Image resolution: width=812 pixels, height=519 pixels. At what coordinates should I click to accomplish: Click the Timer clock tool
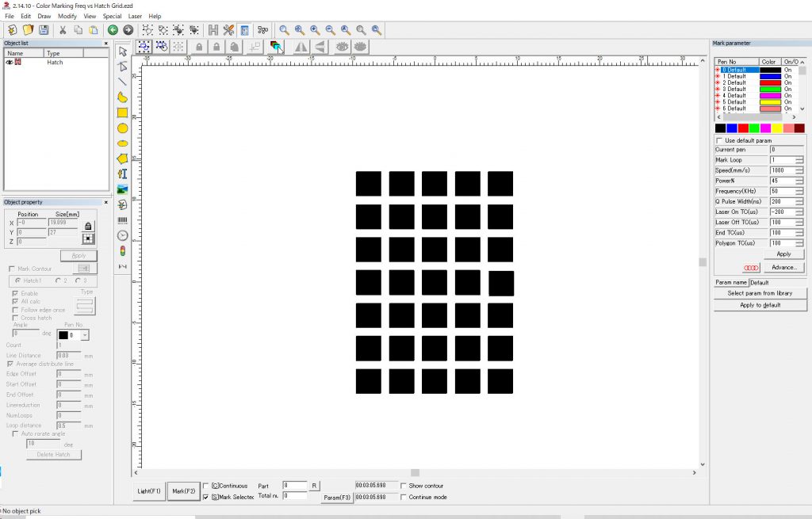click(123, 235)
